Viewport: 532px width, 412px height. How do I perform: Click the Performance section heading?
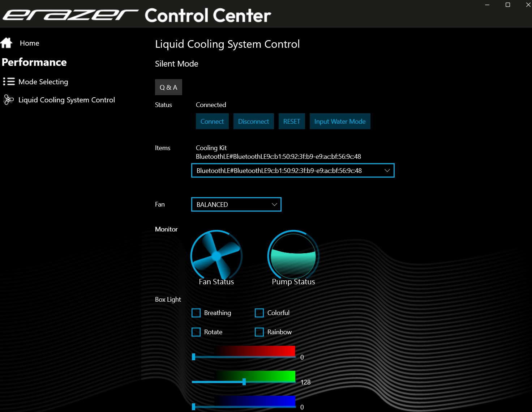click(x=34, y=62)
